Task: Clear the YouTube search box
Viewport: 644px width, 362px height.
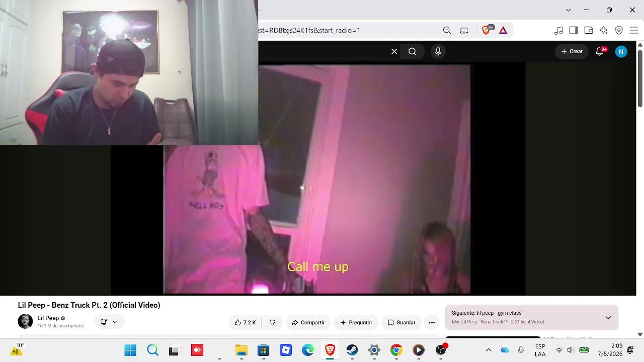Action: coord(394,51)
